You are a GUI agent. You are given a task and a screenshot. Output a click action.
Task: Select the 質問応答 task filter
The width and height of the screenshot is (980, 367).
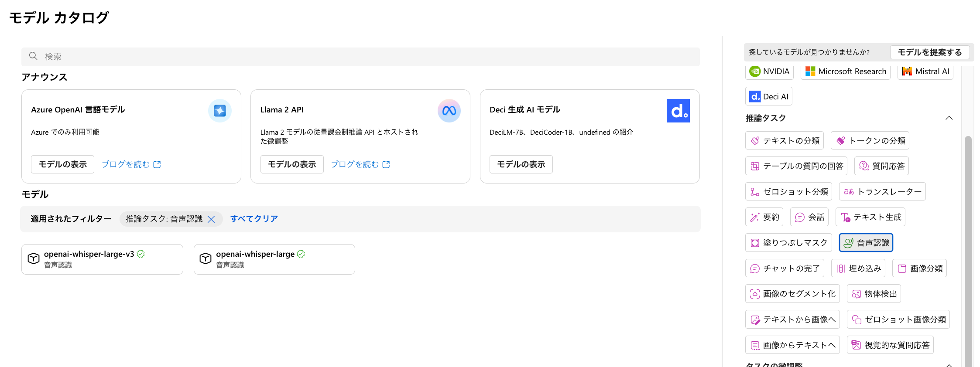881,166
